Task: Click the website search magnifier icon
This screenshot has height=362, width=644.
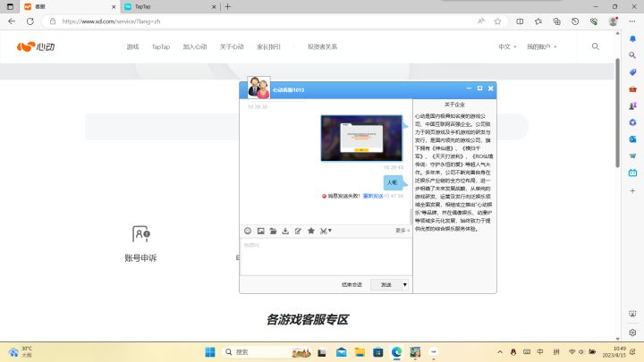Action: pyautogui.click(x=595, y=46)
